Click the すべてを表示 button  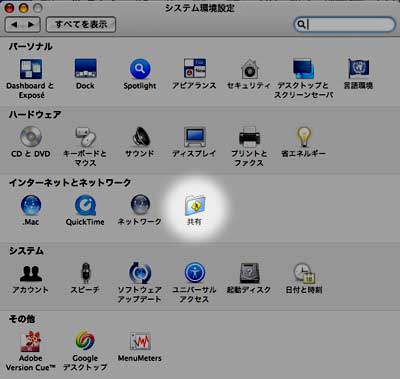tap(81, 24)
